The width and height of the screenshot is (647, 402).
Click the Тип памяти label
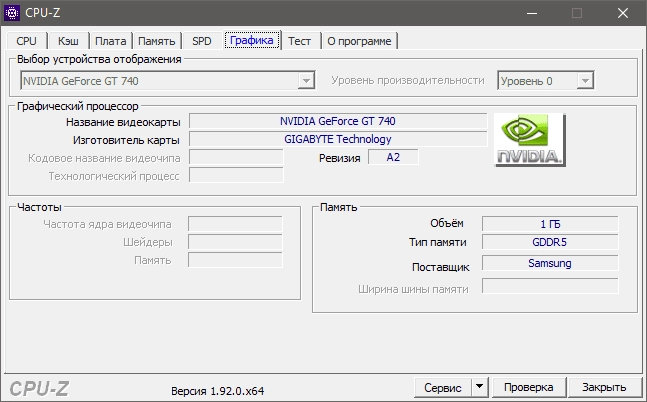438,242
